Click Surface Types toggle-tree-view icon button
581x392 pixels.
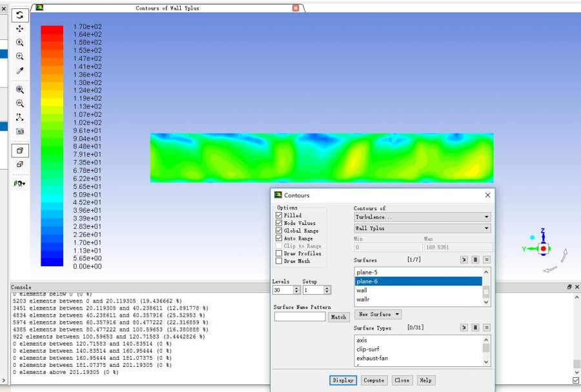464,328
